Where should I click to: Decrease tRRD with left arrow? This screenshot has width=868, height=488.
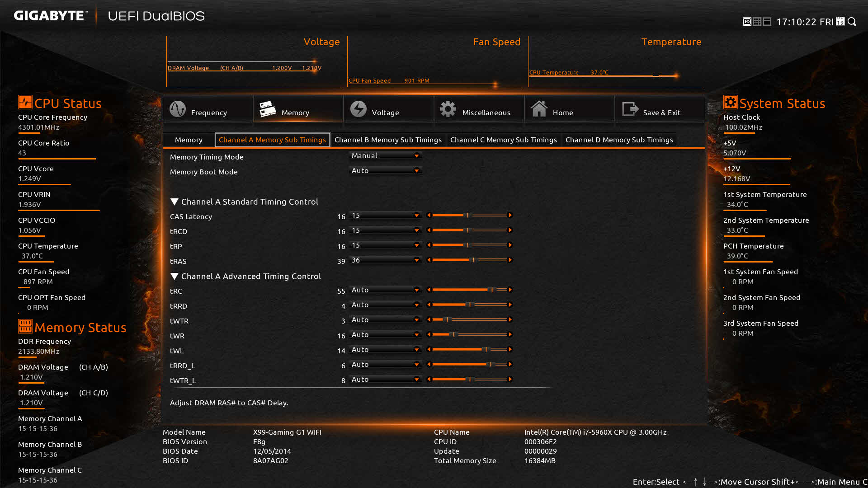pyautogui.click(x=429, y=305)
